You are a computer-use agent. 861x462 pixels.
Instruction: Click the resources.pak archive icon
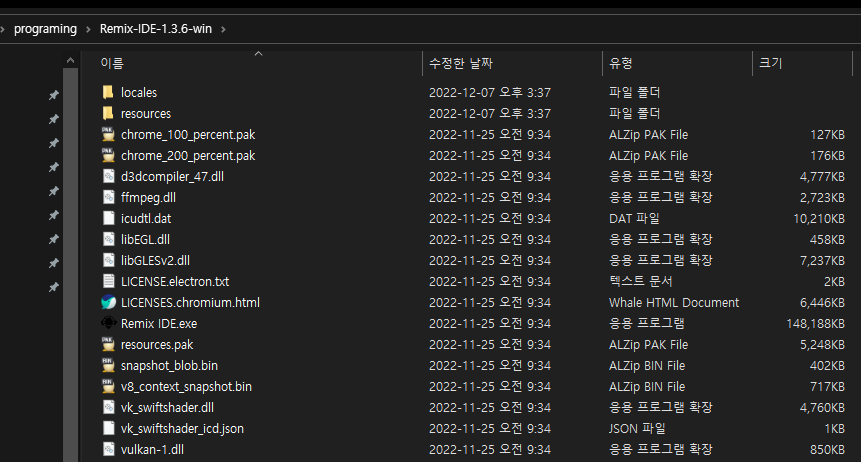coord(108,344)
